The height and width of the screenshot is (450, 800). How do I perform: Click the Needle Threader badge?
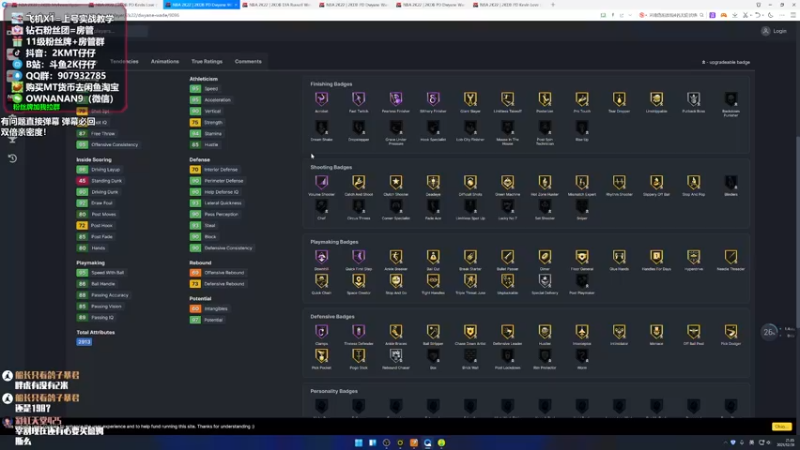tap(731, 256)
